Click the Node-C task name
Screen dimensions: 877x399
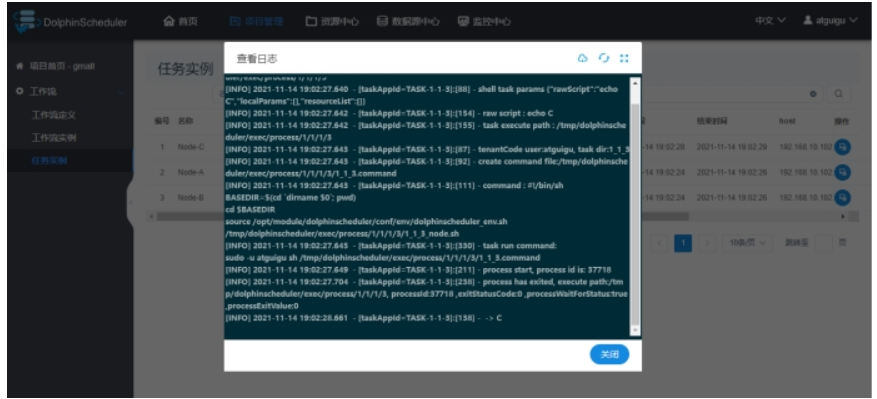click(x=191, y=147)
